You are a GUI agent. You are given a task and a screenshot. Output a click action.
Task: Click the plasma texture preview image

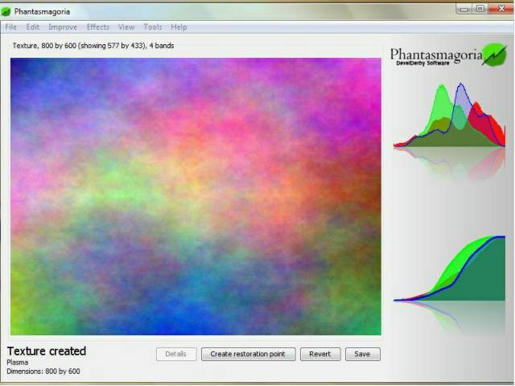pyautogui.click(x=196, y=196)
